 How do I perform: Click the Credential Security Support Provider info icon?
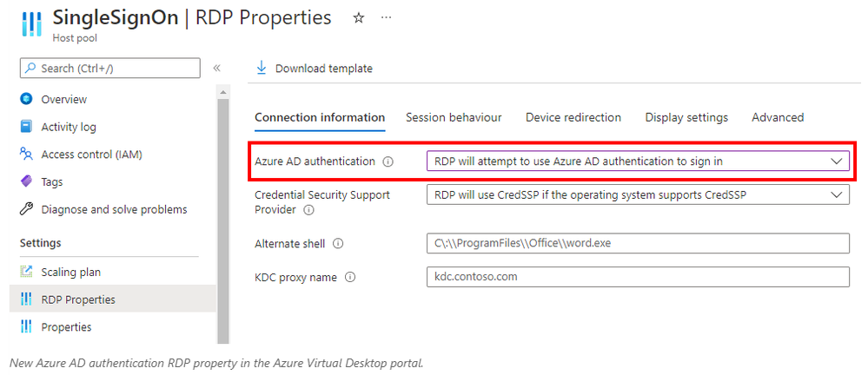(x=309, y=210)
